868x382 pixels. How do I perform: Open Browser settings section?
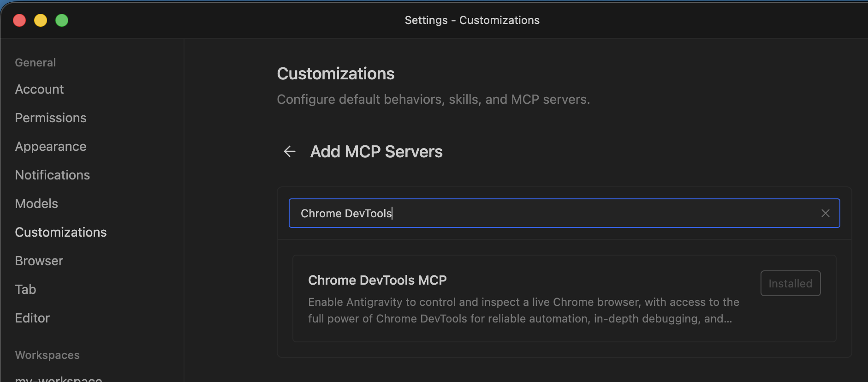39,261
